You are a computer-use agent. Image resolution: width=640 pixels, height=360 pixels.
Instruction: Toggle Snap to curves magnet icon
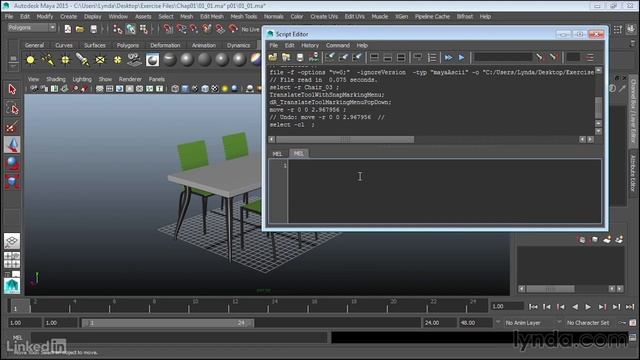pos(181,29)
